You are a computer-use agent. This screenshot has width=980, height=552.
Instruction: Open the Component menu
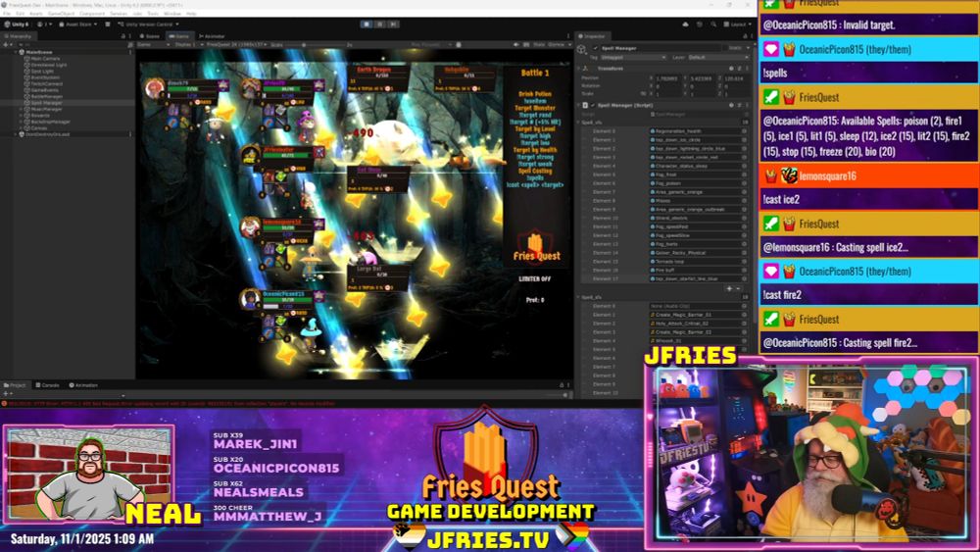[92, 13]
